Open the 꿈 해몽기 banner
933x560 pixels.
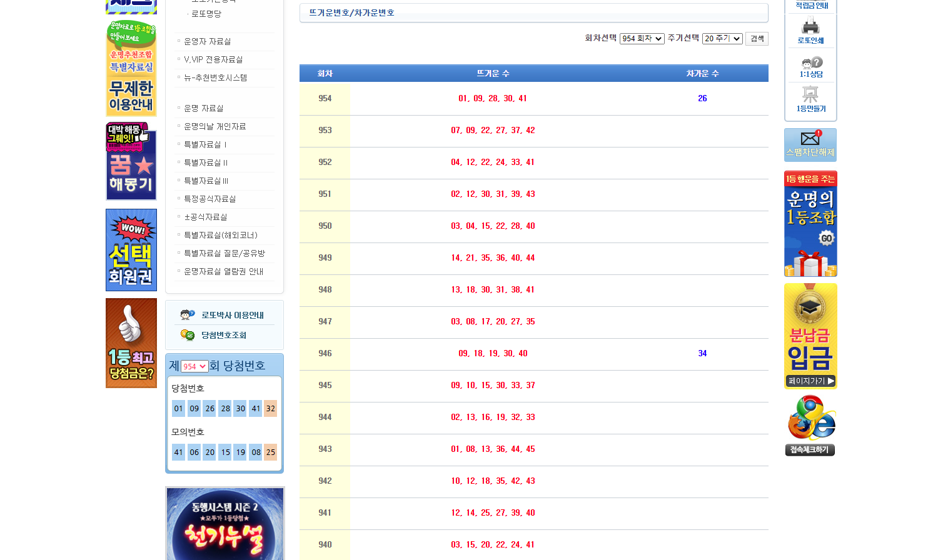click(x=131, y=161)
